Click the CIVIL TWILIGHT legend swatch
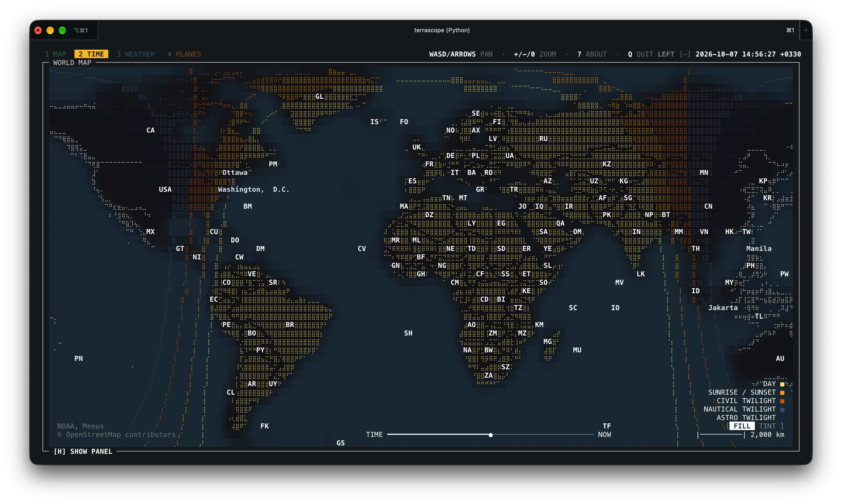 coord(782,401)
